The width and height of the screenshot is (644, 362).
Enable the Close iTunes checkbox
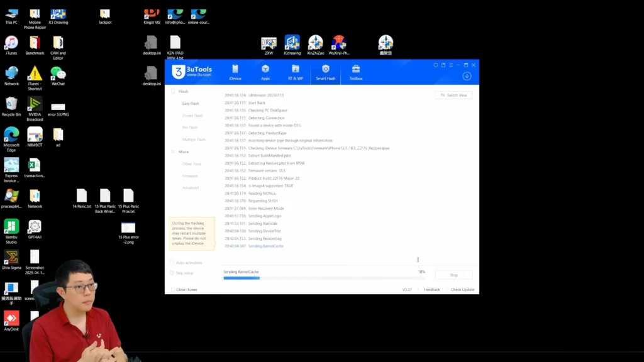tap(172, 290)
